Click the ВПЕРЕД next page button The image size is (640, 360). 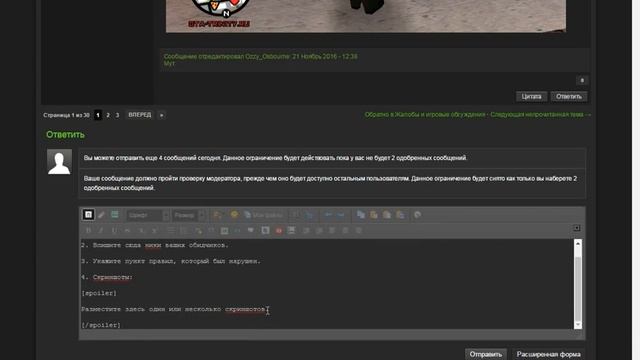(140, 115)
